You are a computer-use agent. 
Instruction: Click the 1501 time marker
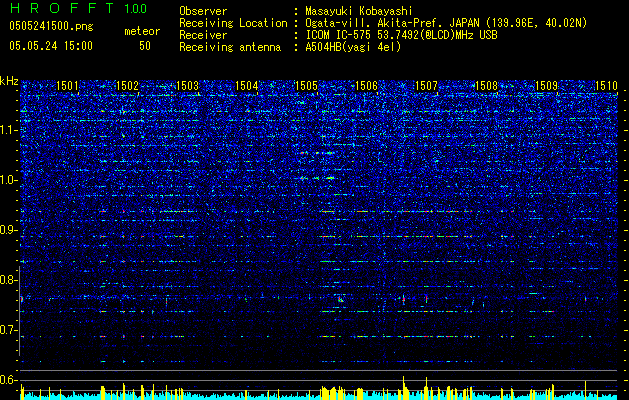coord(67,85)
